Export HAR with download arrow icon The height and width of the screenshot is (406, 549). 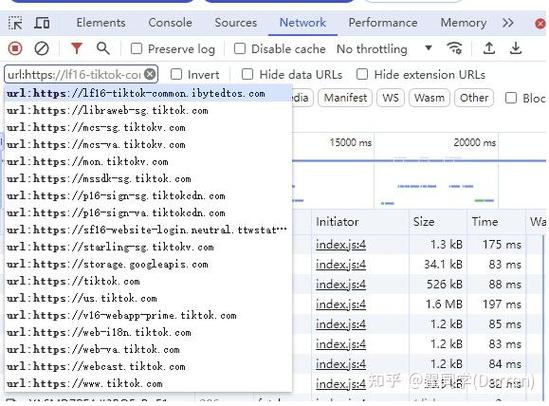click(515, 48)
